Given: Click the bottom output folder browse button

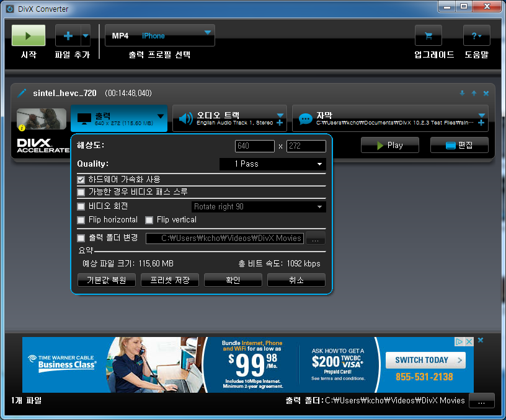Looking at the screenshot, I should point(481,401).
